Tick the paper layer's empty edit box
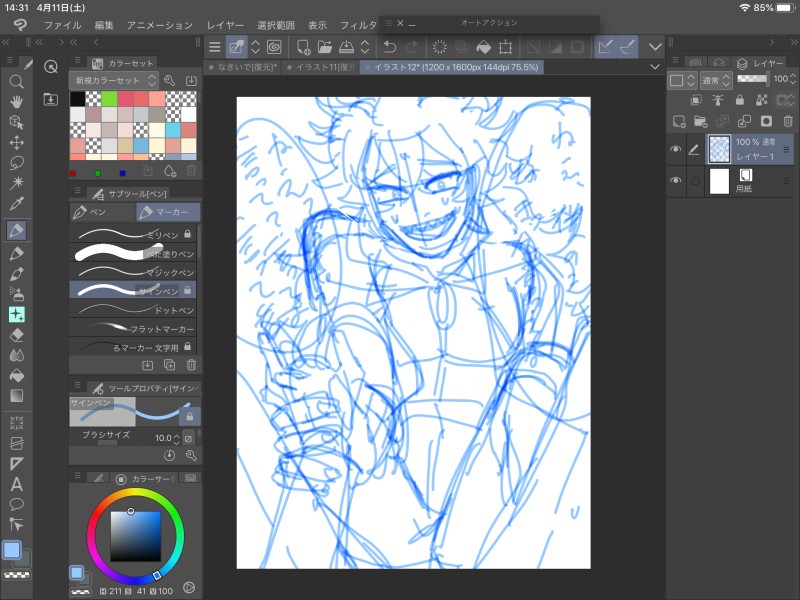This screenshot has width=800, height=600. tap(695, 181)
